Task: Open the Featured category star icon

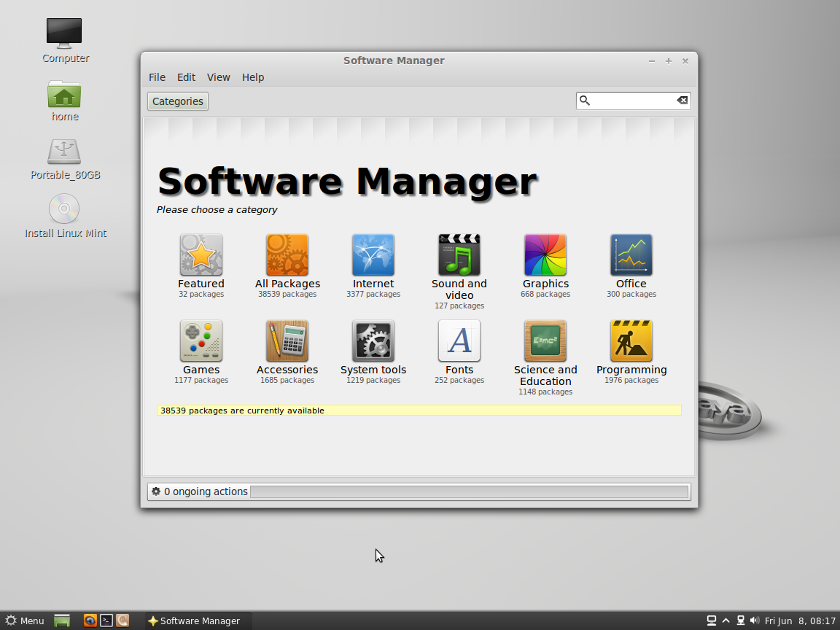Action: click(201, 254)
